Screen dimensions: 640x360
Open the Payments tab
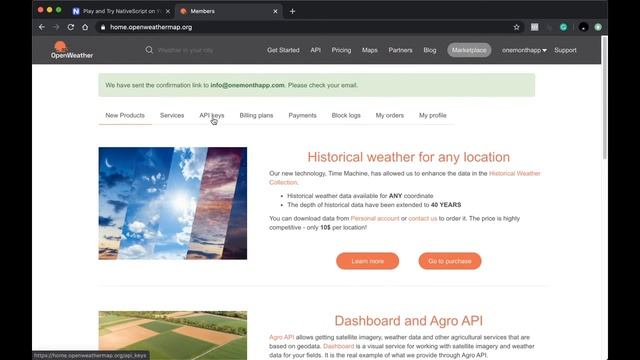302,116
